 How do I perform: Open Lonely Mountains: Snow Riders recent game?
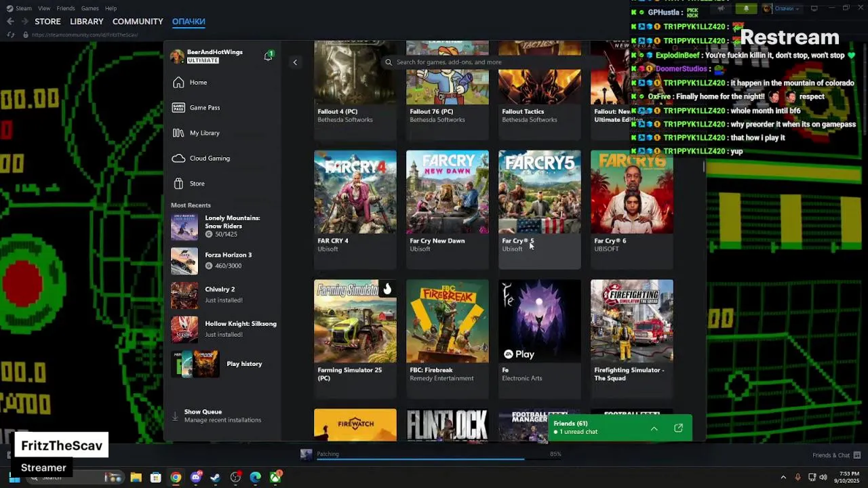(x=224, y=226)
